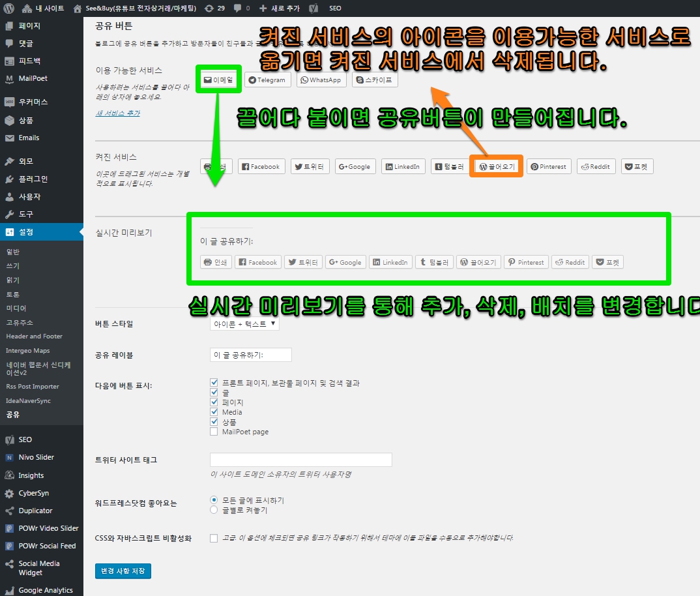Viewport: 700px width, 596px height.
Task: Toggle the CSS and JavaScript disable checkbox
Action: [214, 538]
